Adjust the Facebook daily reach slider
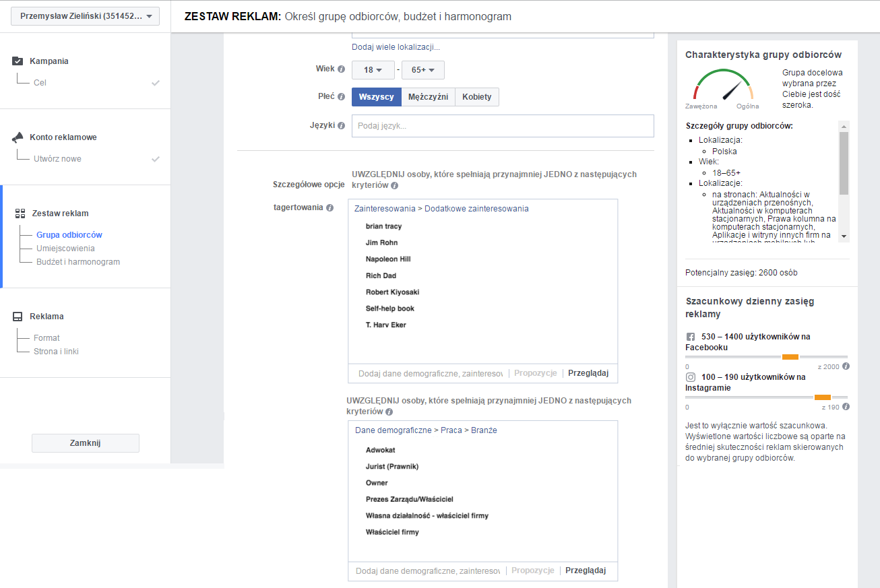This screenshot has height=588, width=880. [790, 358]
